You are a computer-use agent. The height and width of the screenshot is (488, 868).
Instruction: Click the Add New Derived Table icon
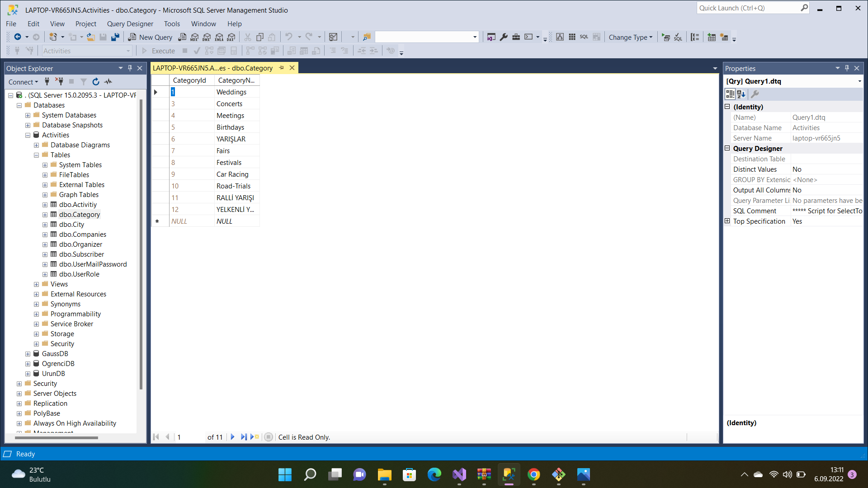tap(724, 37)
